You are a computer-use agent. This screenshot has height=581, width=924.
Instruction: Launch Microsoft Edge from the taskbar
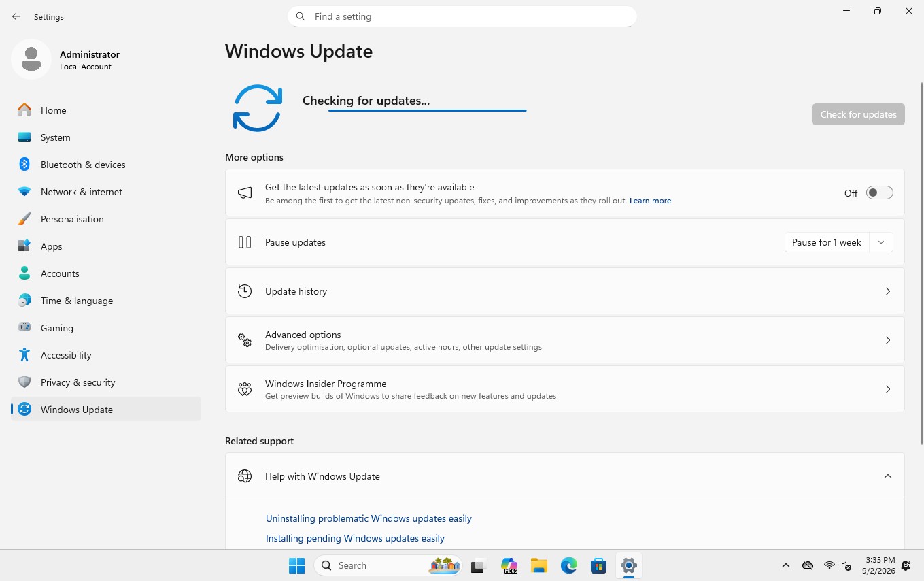pyautogui.click(x=569, y=565)
